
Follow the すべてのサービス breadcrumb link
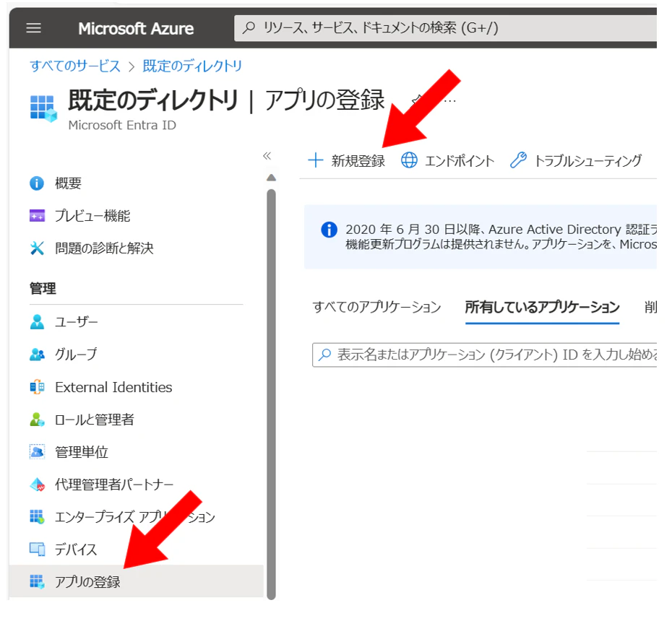tap(75, 66)
